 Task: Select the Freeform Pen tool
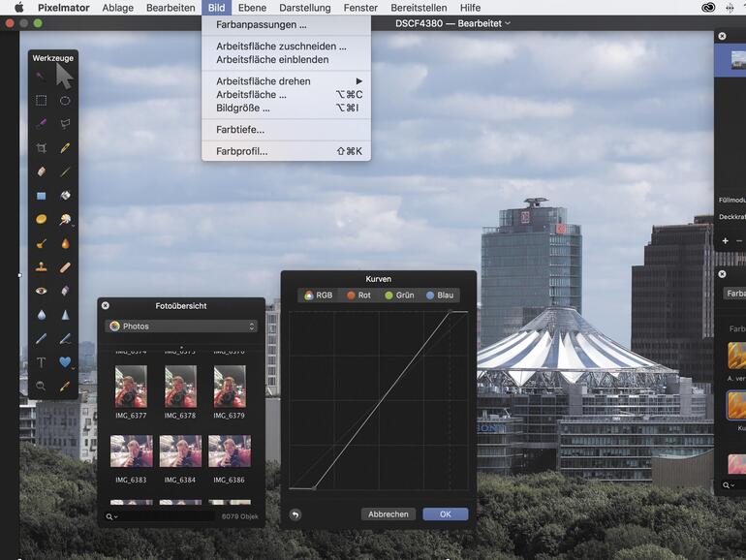pyautogui.click(x=65, y=339)
